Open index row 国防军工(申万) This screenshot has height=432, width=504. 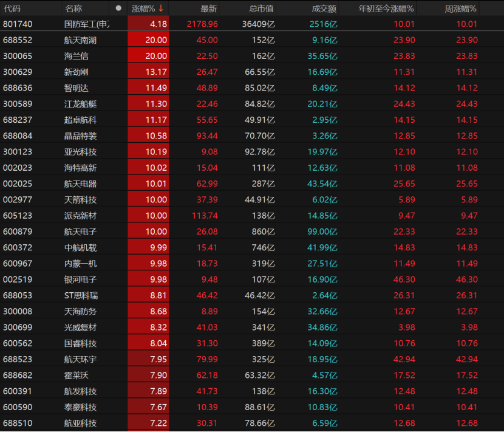pos(252,24)
